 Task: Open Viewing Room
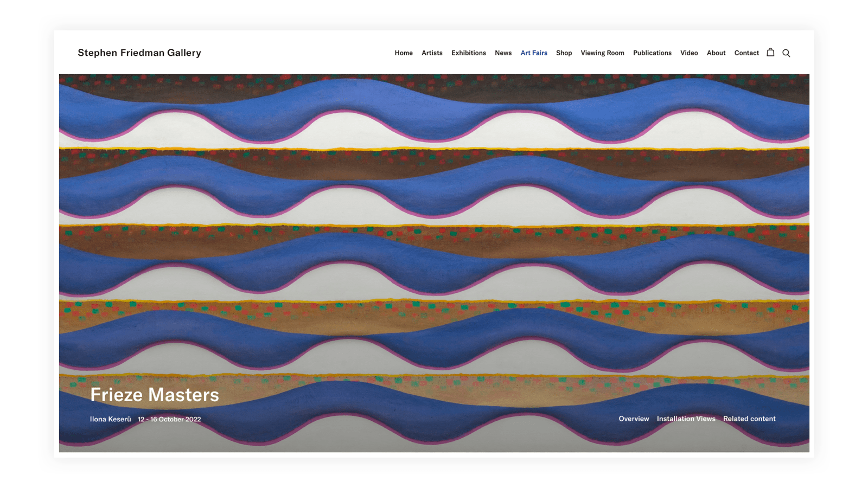coord(602,53)
